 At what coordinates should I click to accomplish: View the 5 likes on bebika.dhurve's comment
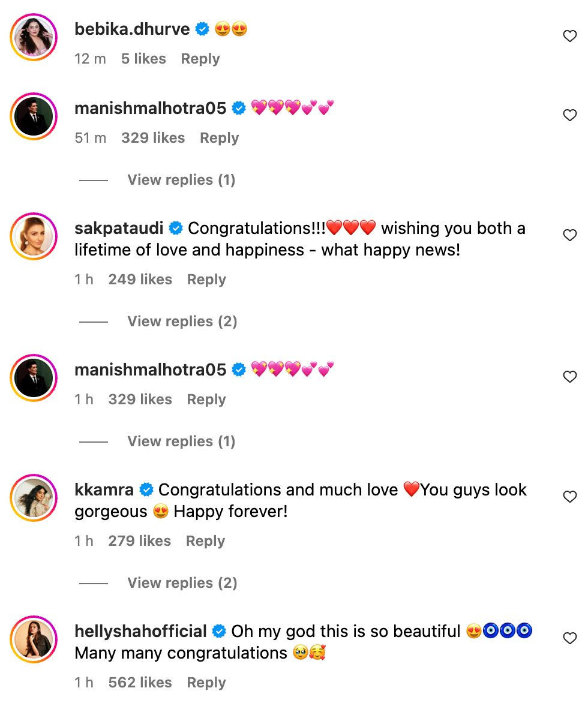point(143,59)
